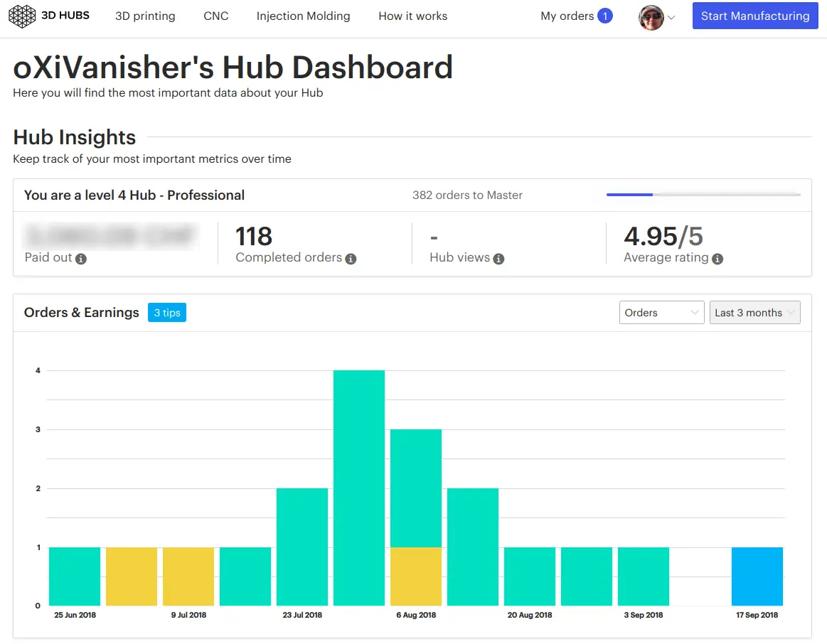827x644 pixels.
Task: Click the Average rating info icon
Action: click(717, 259)
